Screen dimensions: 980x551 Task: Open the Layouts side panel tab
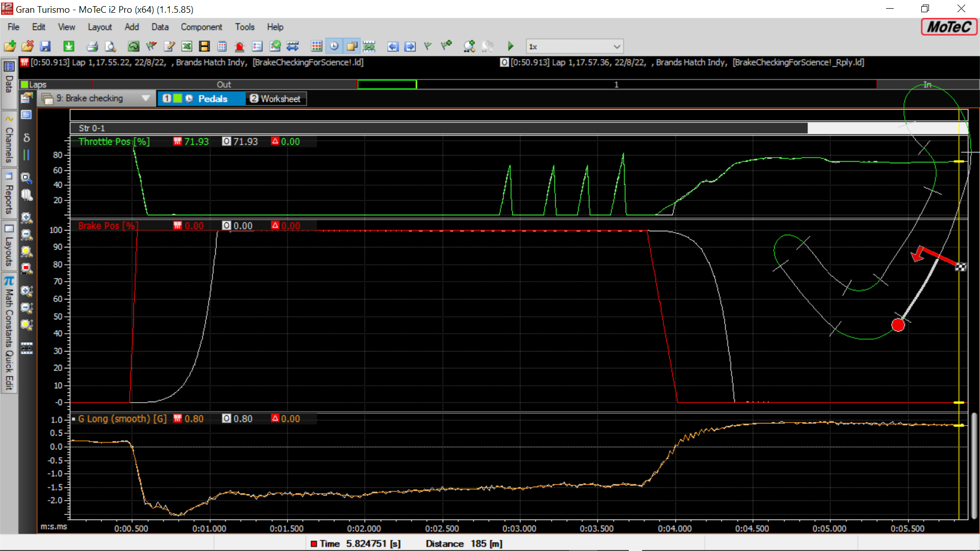(x=9, y=246)
